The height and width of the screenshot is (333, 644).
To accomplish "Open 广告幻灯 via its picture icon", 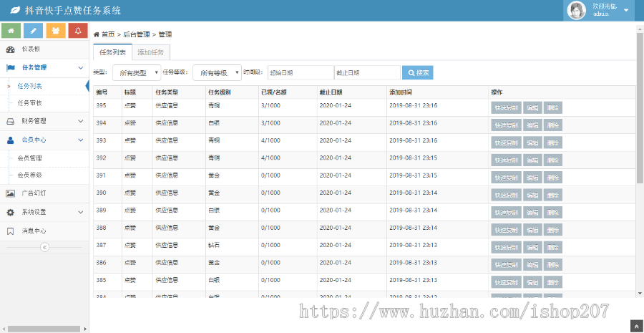I will click(11, 193).
